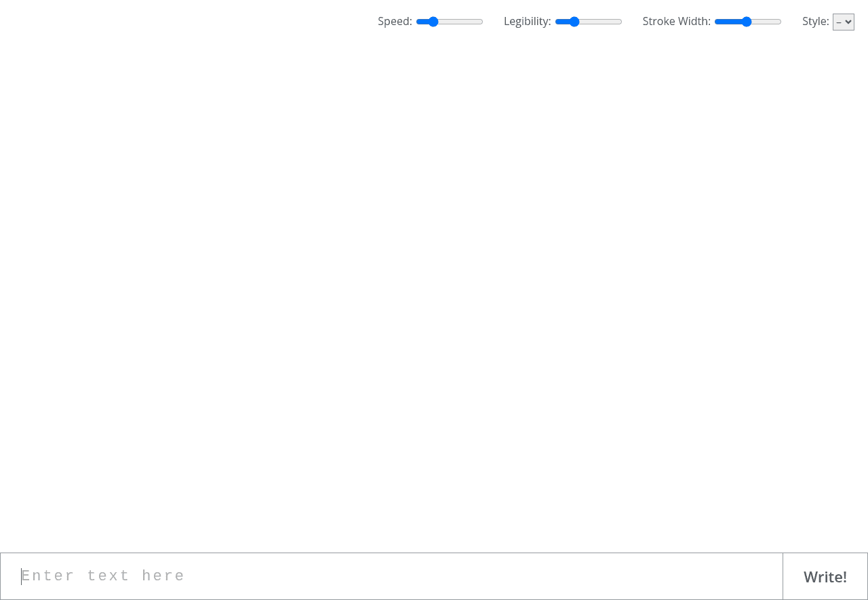Click the "Speed:" label text
Viewport: 868px width, 600px height.
click(x=395, y=22)
